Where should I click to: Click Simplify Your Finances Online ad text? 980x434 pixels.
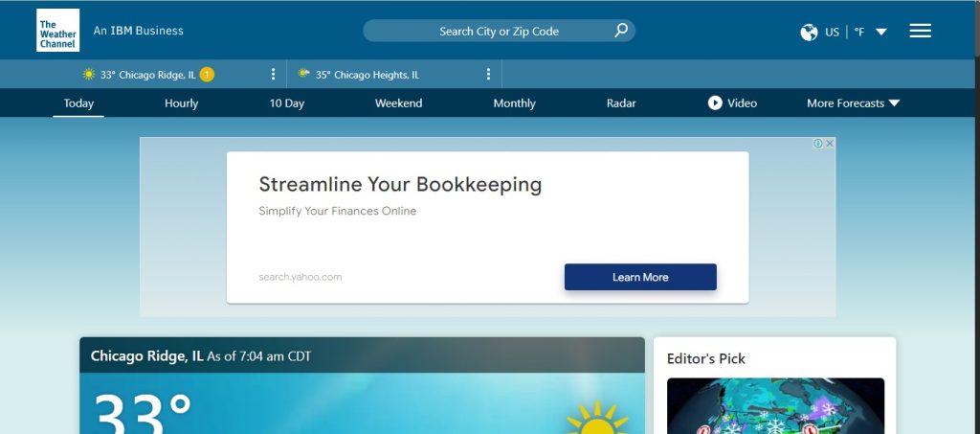338,212
